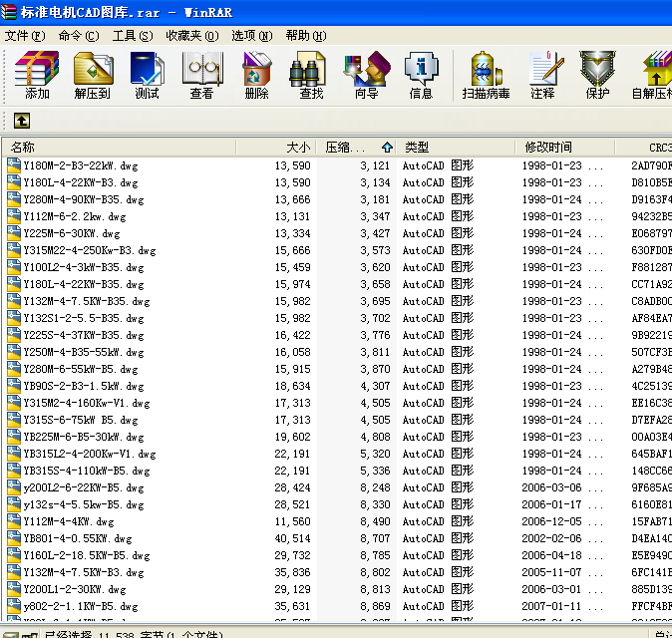Click modified date 2002-02-06
Screen dimensions: 672x638
[x=551, y=538]
